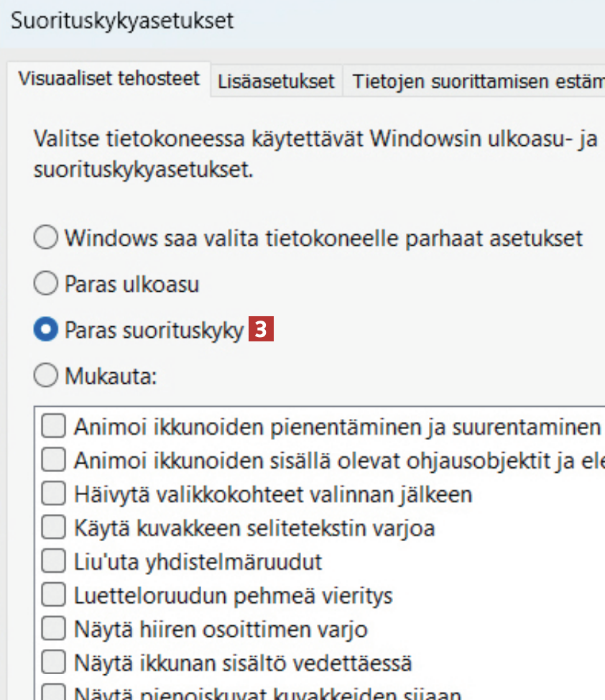Tick Häivytä valikkokohteet valinnan jälkeen checkbox
This screenshot has width=605, height=700.
pos(53,494)
